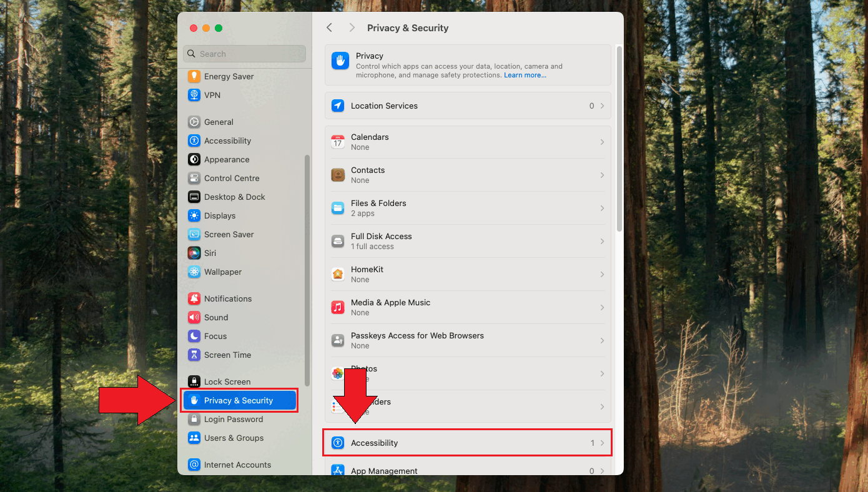Click the Siri icon in sidebar
The height and width of the screenshot is (492, 868).
[x=194, y=253]
